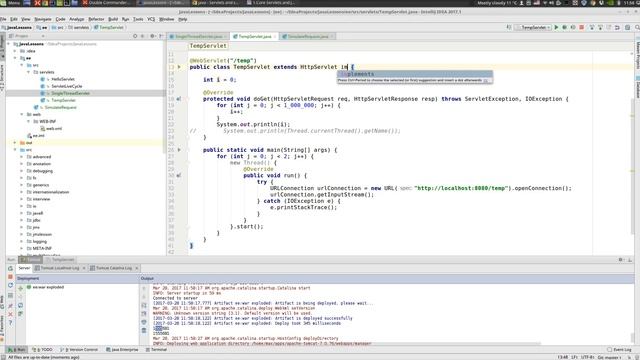Screen dimensions: 640x360
Task: Click the run gutter icon beside main method
Action: coord(179,150)
